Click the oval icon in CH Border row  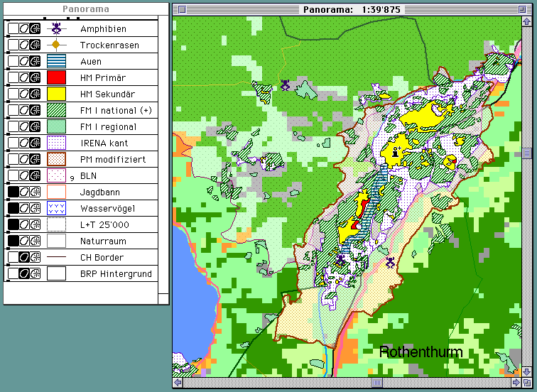tap(23, 257)
